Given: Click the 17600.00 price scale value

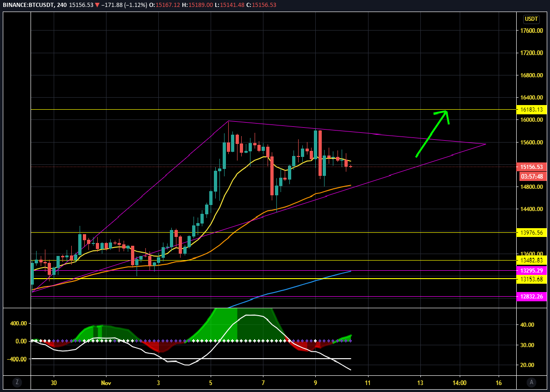Looking at the screenshot, I should (x=532, y=31).
